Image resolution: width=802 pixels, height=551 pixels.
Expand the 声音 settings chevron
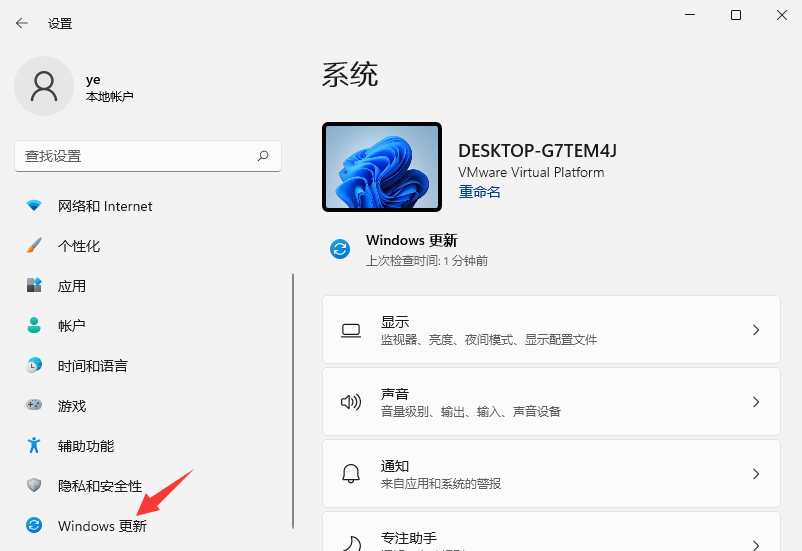(x=755, y=402)
